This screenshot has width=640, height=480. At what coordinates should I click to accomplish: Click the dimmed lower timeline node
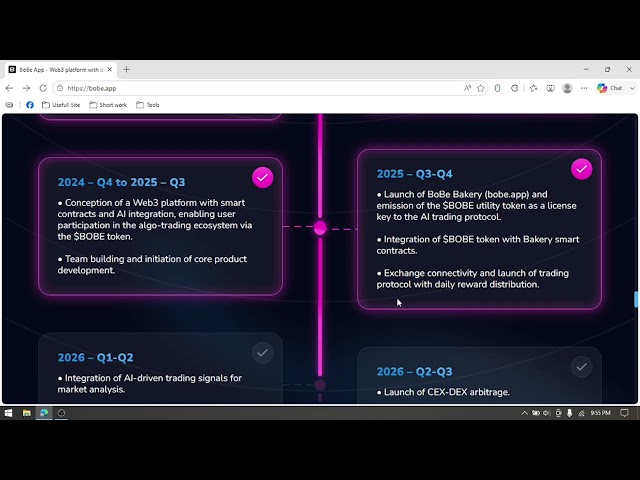320,384
